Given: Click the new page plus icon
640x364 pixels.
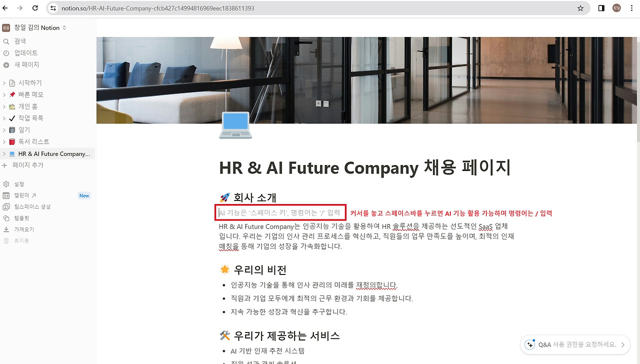Looking at the screenshot, I should point(6,65).
